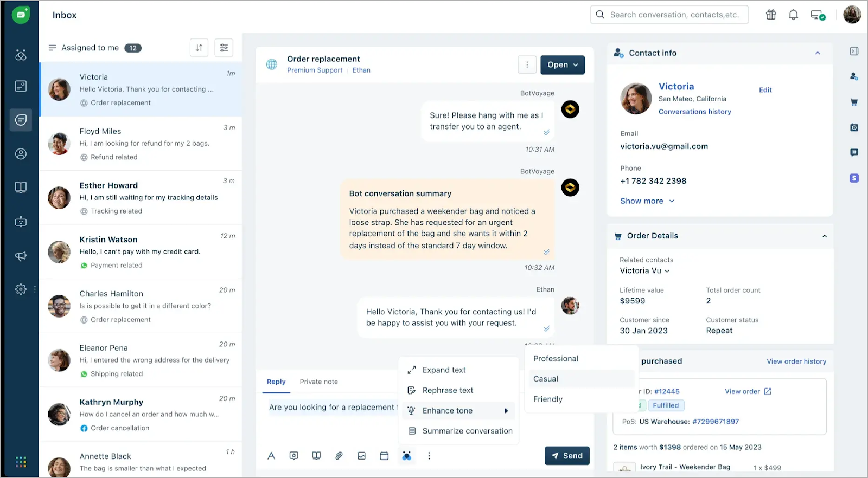Choose Expand text from the AI menu
This screenshot has height=478, width=868.
tap(459, 370)
